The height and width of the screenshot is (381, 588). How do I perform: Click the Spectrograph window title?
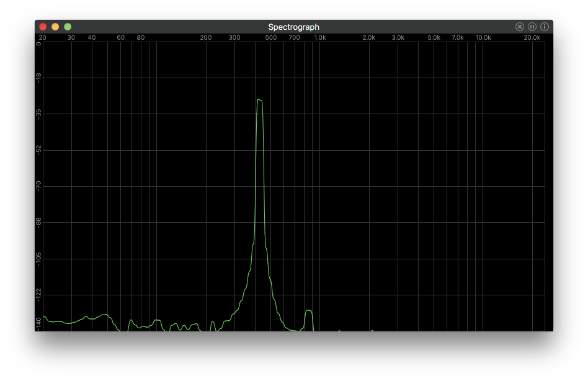tap(293, 27)
